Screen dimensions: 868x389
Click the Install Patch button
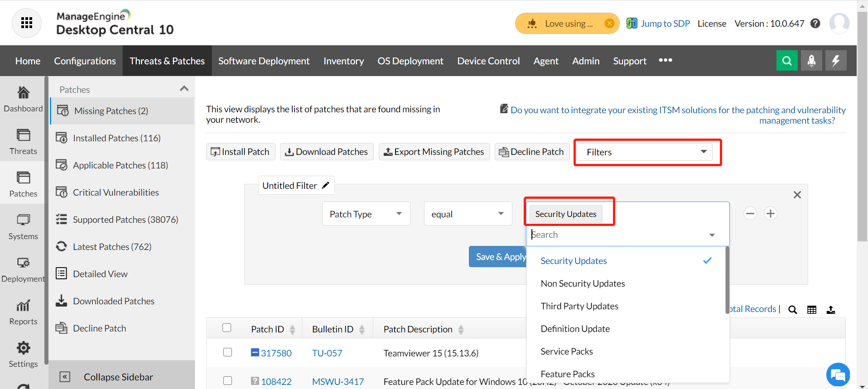click(x=241, y=152)
